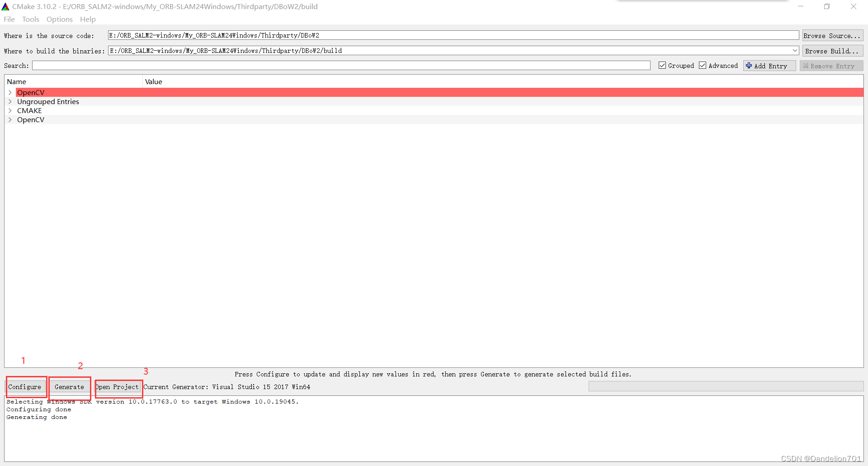868x466 pixels.
Task: Open the Options menu
Action: (x=59, y=19)
